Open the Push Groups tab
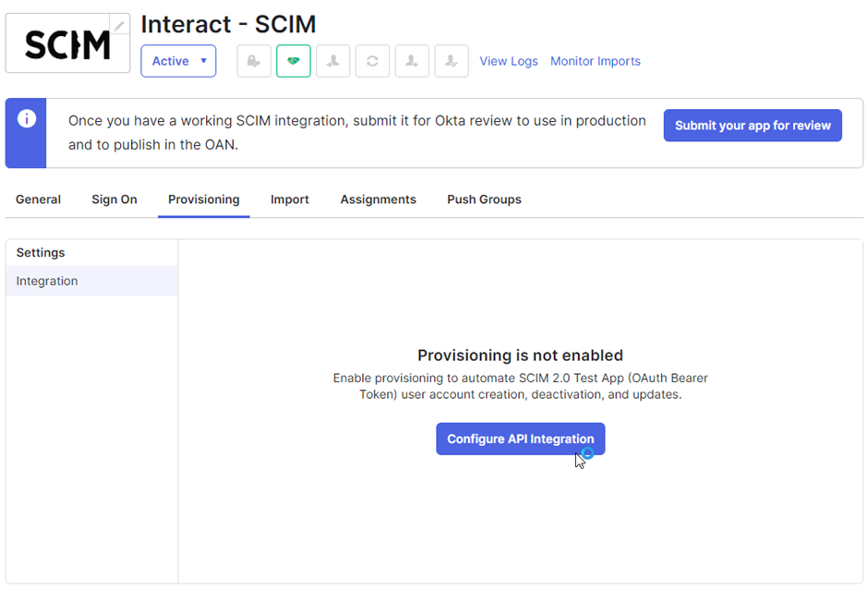 pos(485,199)
